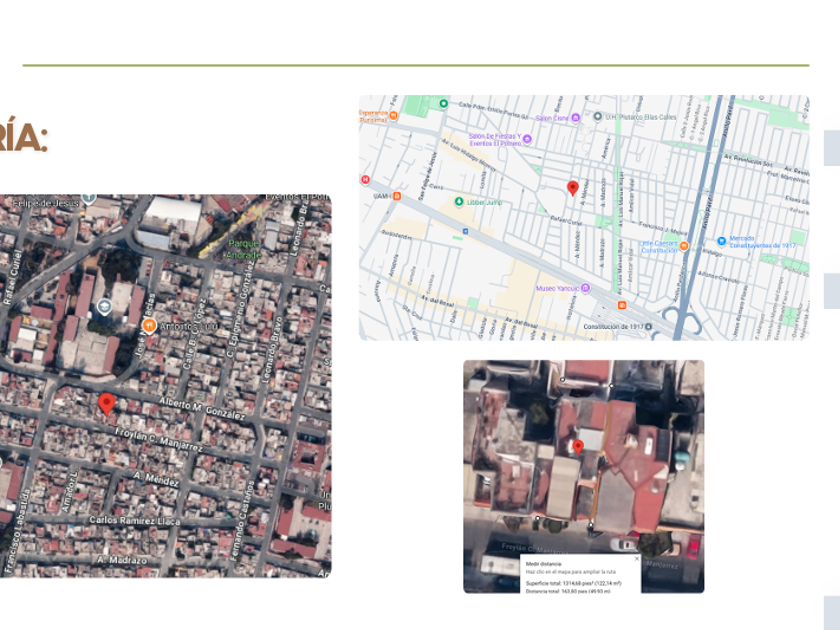Select the Esperanza Purísima restaurant marker

(394, 116)
